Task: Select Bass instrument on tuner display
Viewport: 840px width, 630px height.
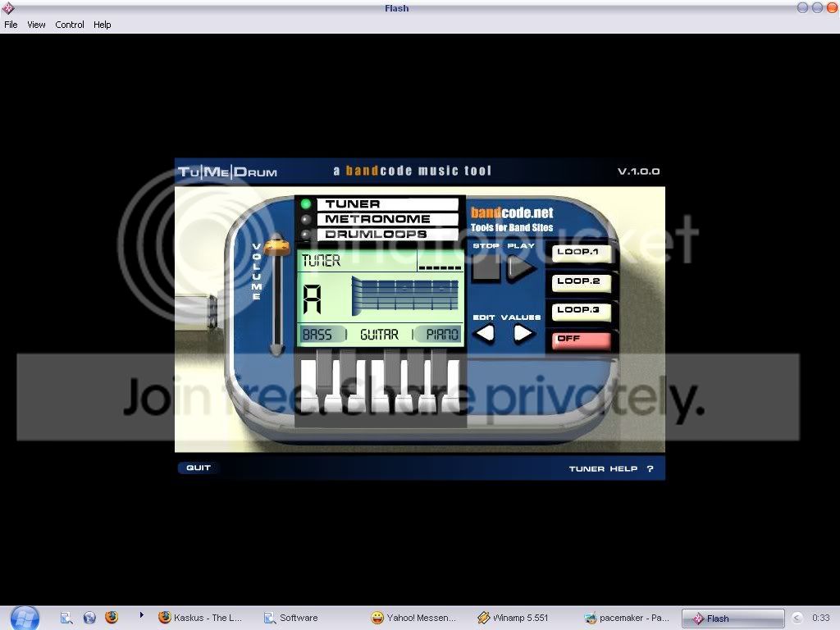Action: click(317, 335)
